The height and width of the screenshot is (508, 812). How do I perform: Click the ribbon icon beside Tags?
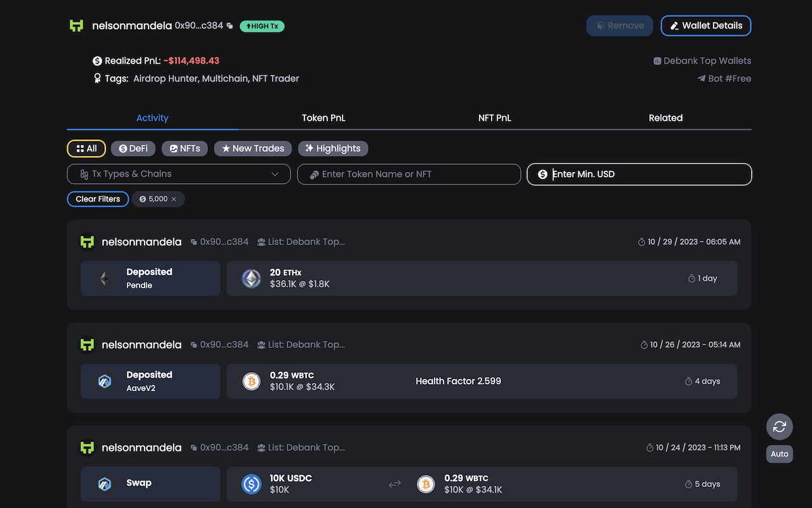(x=97, y=79)
